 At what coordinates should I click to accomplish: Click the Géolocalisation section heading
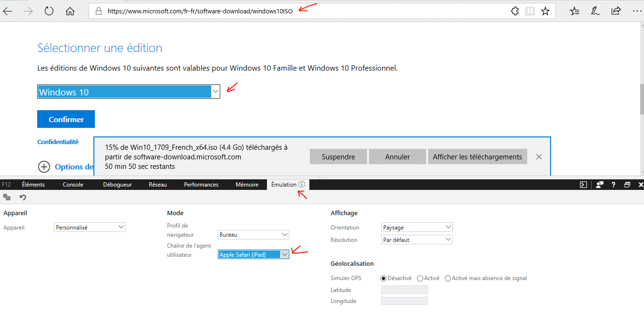click(x=352, y=263)
